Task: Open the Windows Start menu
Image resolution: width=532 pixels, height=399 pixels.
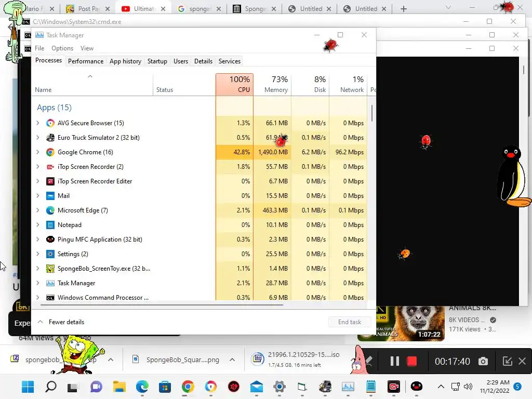Action: point(28,387)
